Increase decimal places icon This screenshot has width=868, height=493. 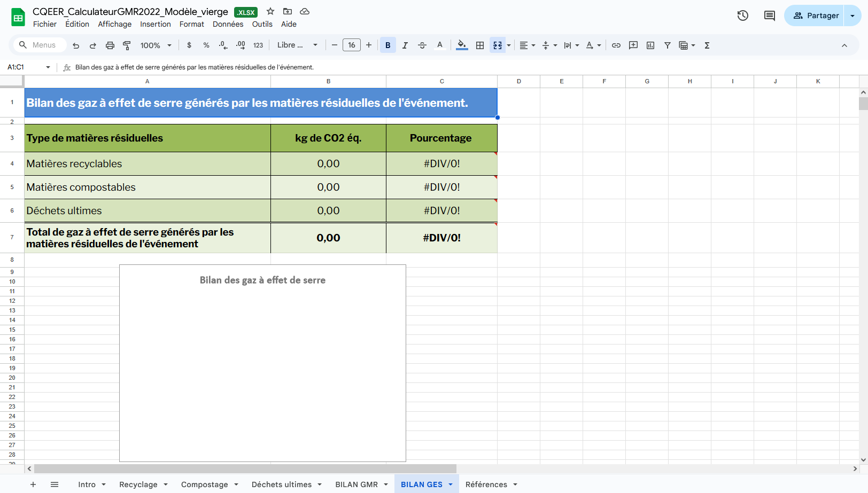point(241,45)
